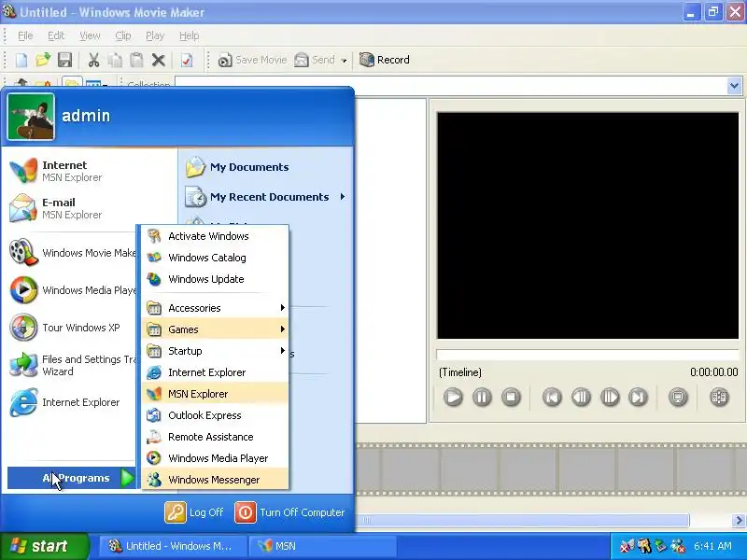
Task: Click the monitor seek bar
Action: pos(587,355)
